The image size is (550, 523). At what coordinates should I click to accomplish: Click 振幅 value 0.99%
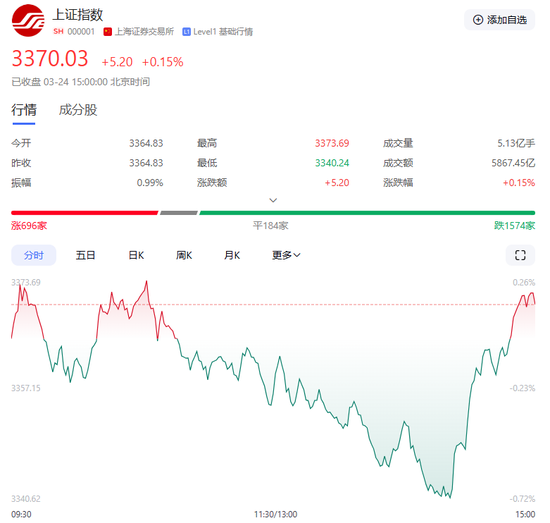(150, 183)
